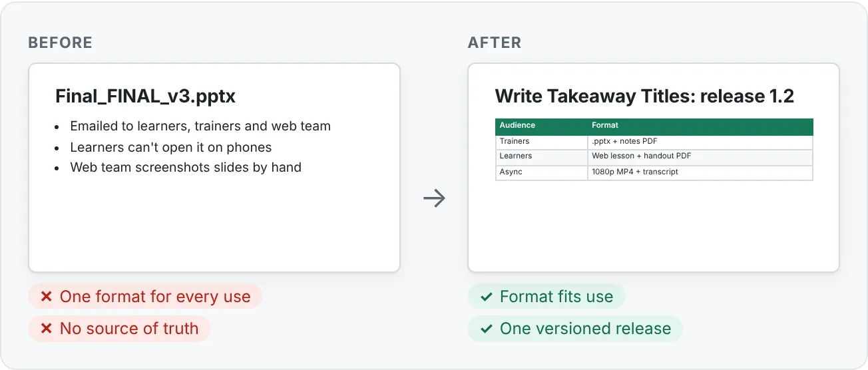The height and width of the screenshot is (370, 868).
Task: Click the Learners table cell
Action: click(x=541, y=156)
